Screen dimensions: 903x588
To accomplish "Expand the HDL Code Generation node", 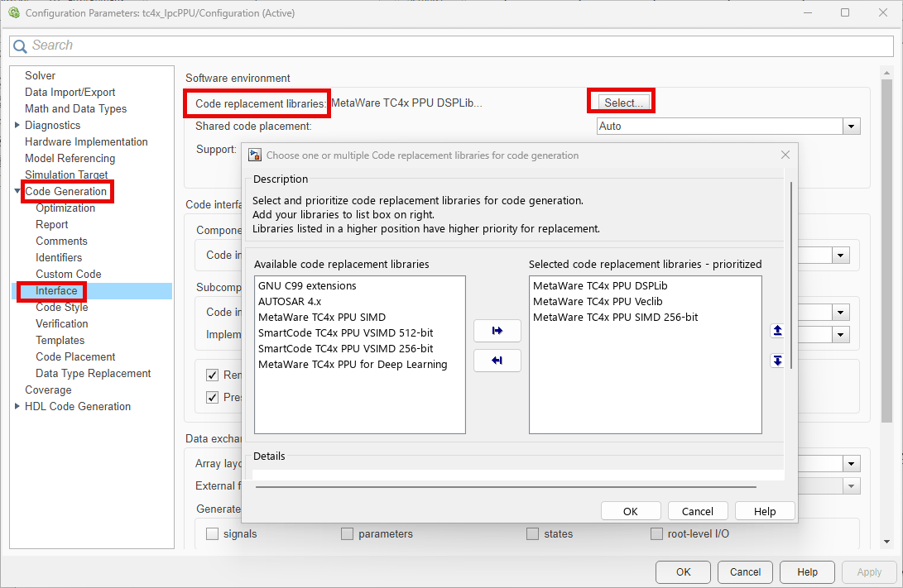I will pos(17,406).
